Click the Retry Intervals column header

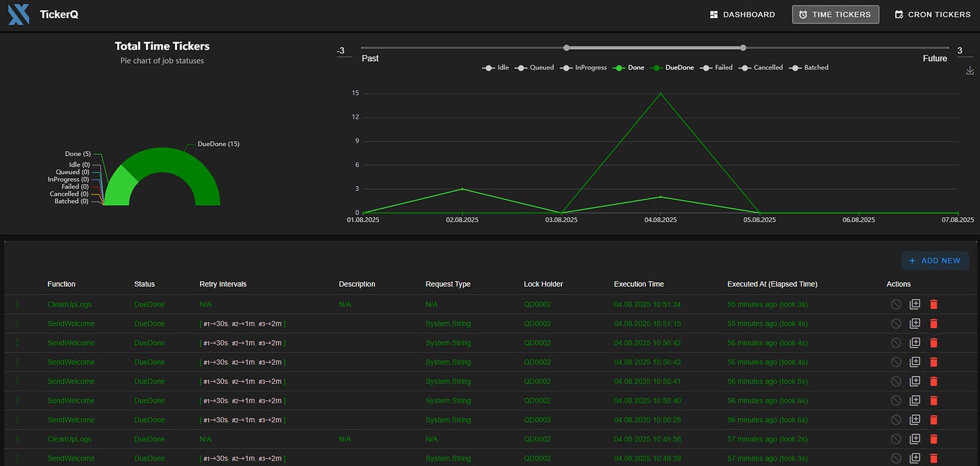[223, 284]
